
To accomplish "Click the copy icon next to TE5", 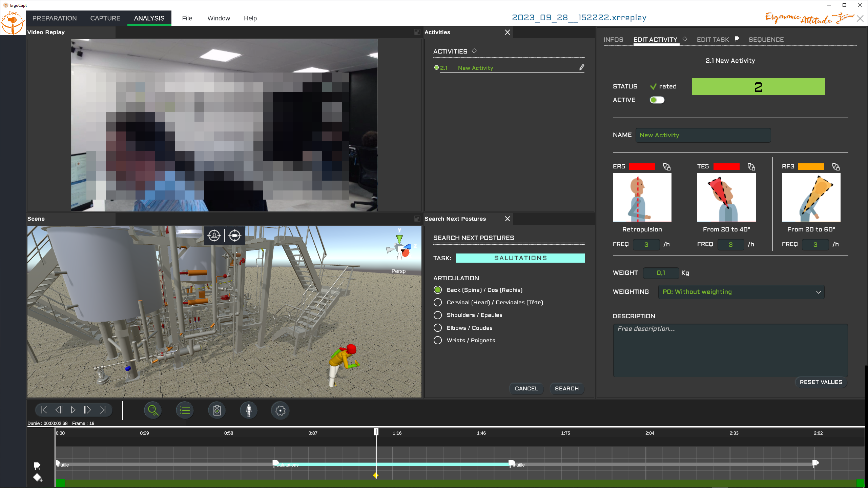I will tap(751, 167).
